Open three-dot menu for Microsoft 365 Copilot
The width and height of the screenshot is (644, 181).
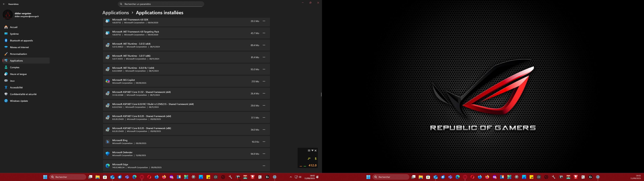tap(264, 81)
